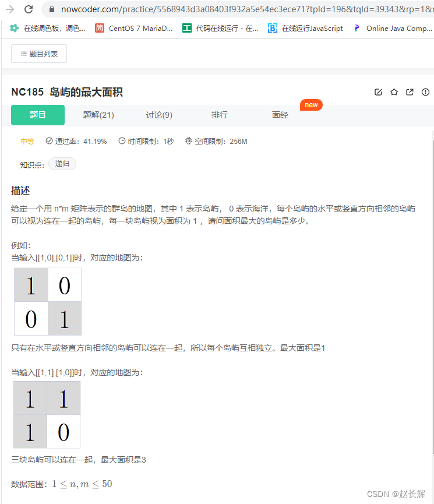
Task: Switch to the 题目 tab
Action: pyautogui.click(x=38, y=115)
